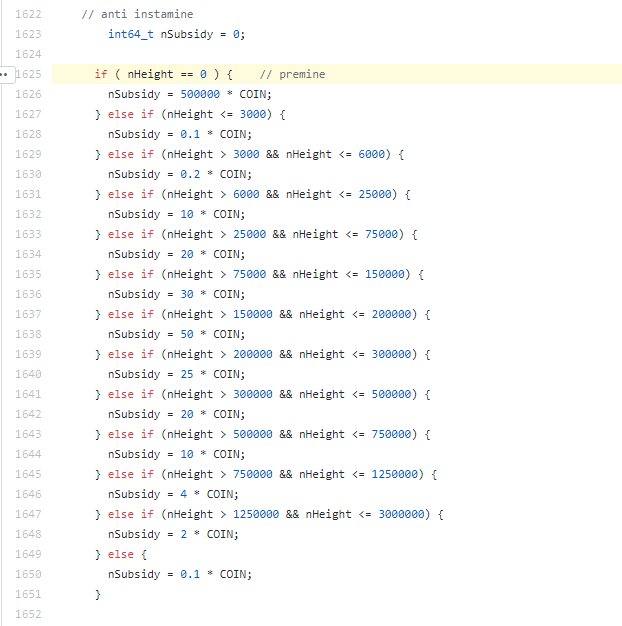Viewport: 622px width, 626px height.
Task: Click the final '} else {' keyword
Action: pos(121,554)
